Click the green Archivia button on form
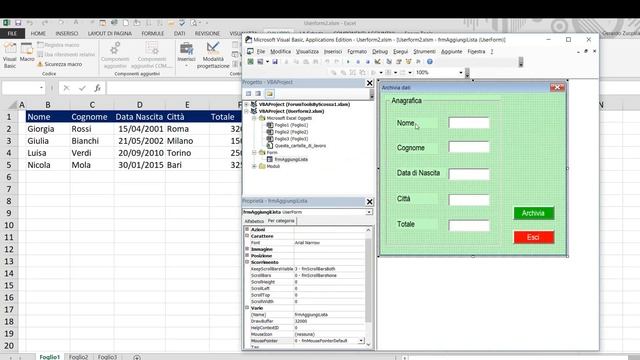This screenshot has height=360, width=640. tap(533, 213)
